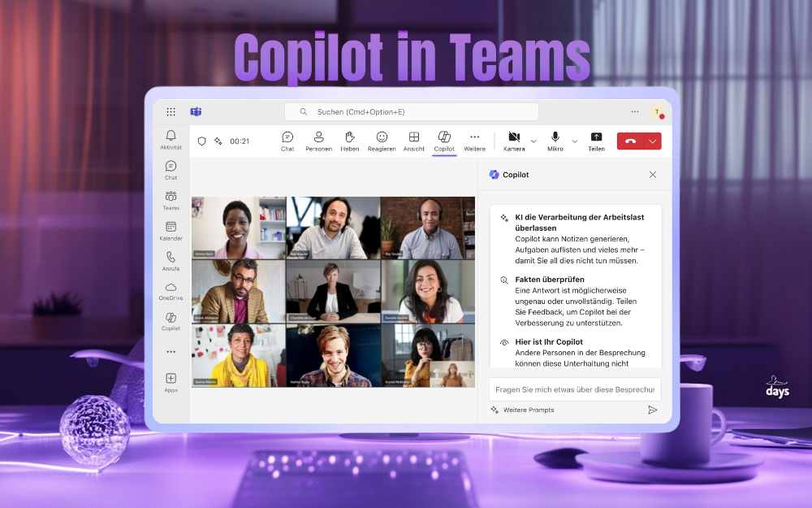Select the top-left participant video tile
The image size is (812, 508).
click(239, 228)
